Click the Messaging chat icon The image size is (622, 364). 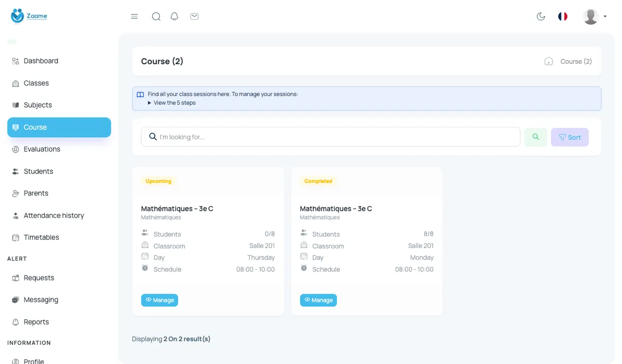click(16, 300)
